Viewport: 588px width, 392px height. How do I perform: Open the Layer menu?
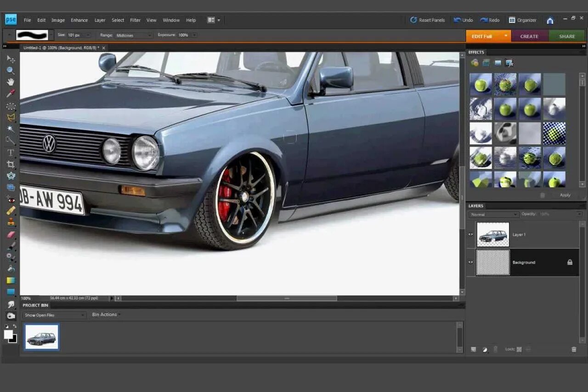click(100, 20)
